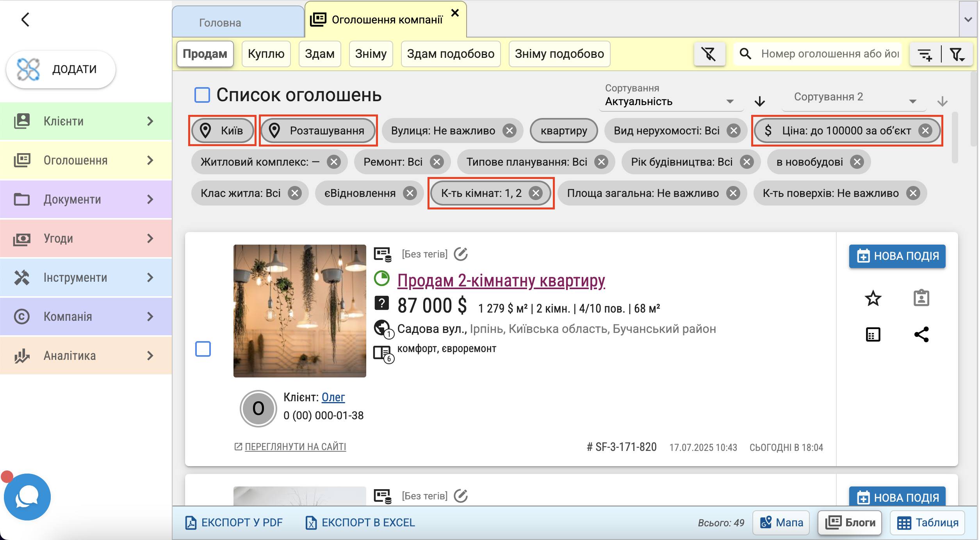Add first listing to favorites star

pyautogui.click(x=873, y=299)
